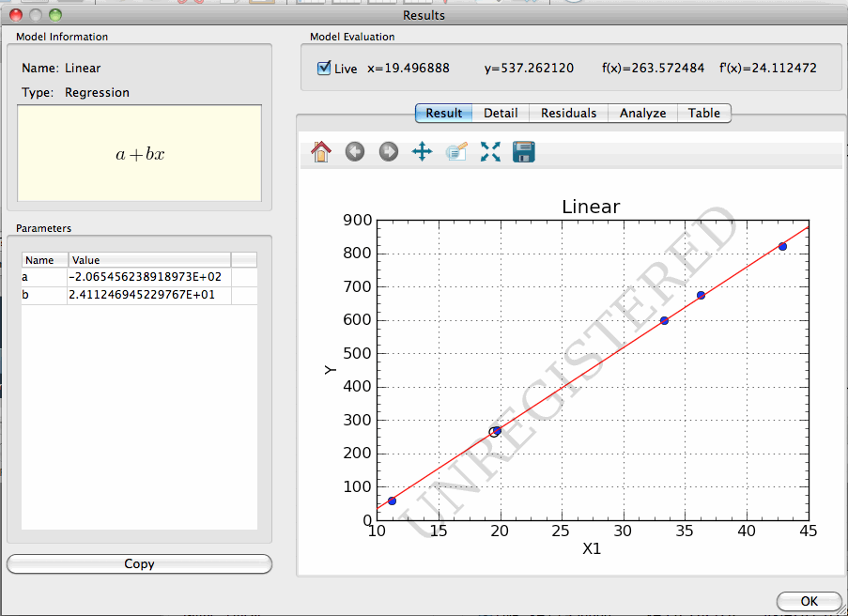Click the back arrow in plot toolbar

pos(355,151)
